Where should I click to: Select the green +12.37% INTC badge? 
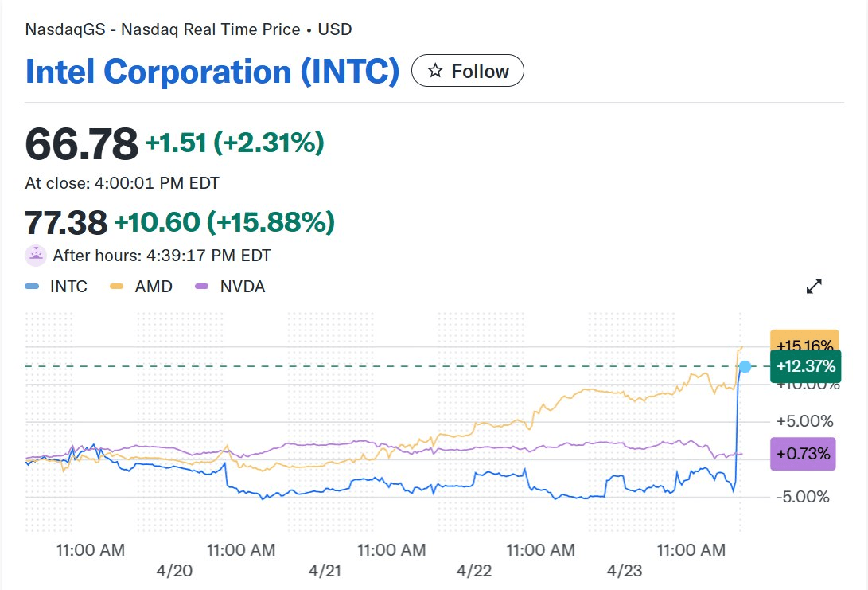pos(804,367)
